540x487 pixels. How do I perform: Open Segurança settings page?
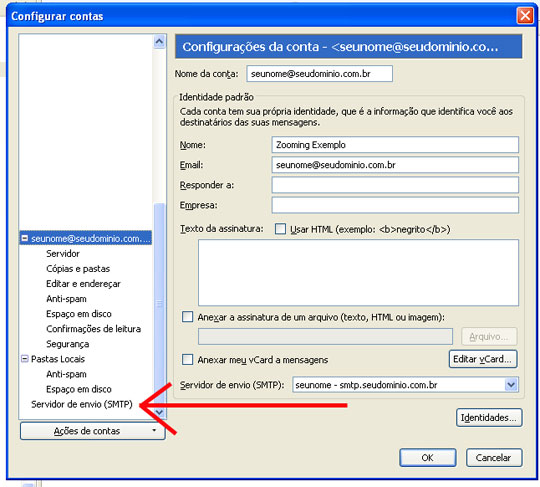point(68,344)
